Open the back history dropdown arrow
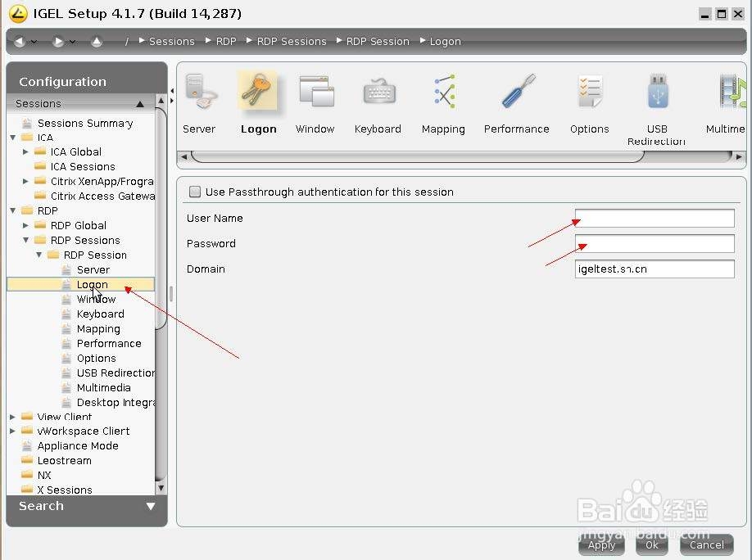Viewport: 752px width, 560px height. pyautogui.click(x=34, y=42)
